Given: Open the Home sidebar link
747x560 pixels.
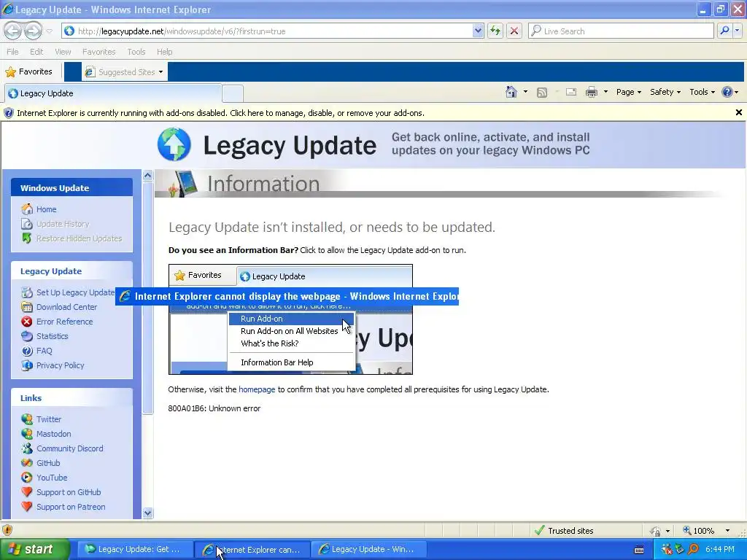Looking at the screenshot, I should (x=46, y=209).
